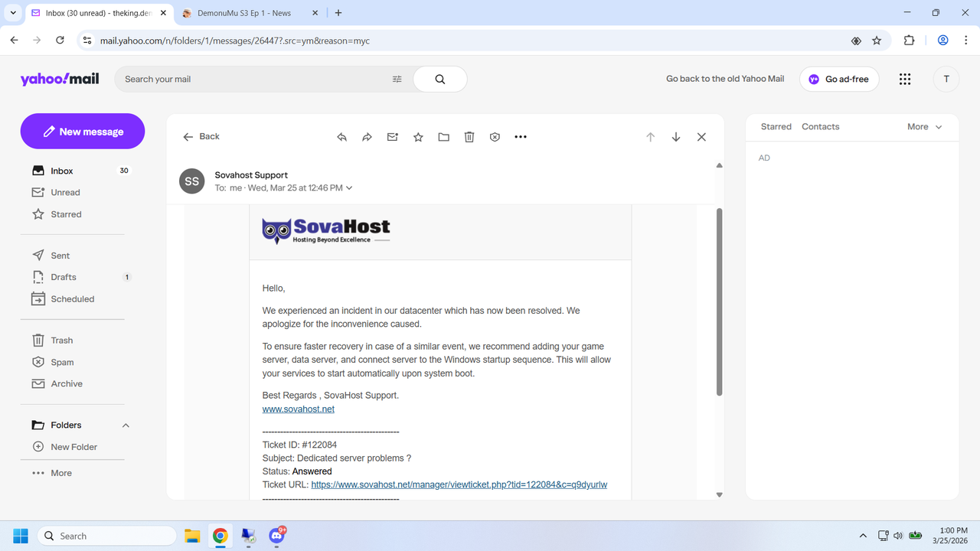Expand the More dropdown in right panel
980x551 pixels.
[925, 127]
